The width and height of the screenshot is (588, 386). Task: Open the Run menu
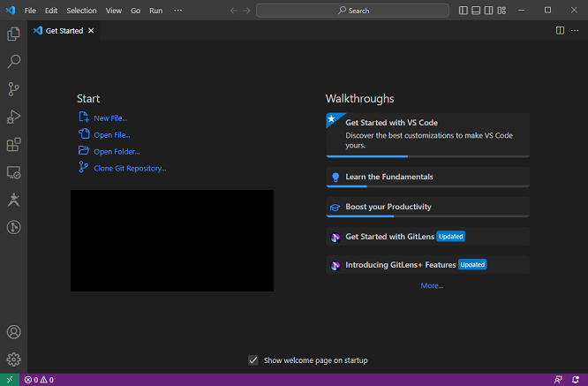click(x=156, y=11)
